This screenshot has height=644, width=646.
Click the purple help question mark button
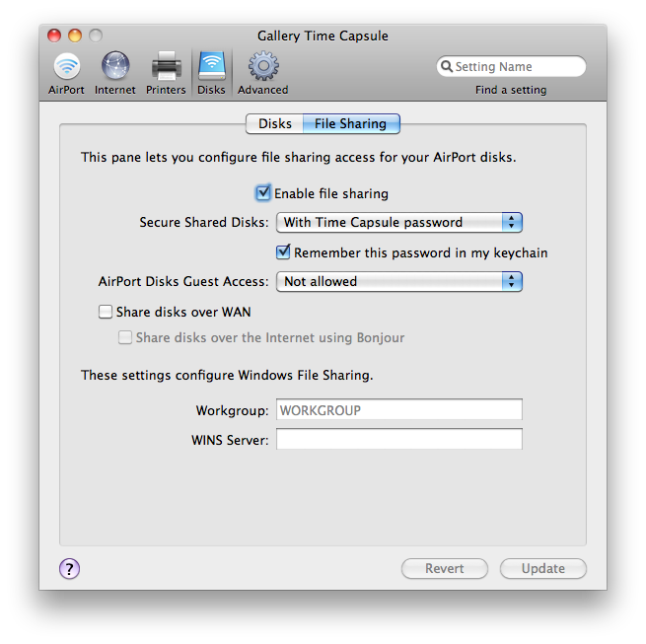pyautogui.click(x=70, y=569)
